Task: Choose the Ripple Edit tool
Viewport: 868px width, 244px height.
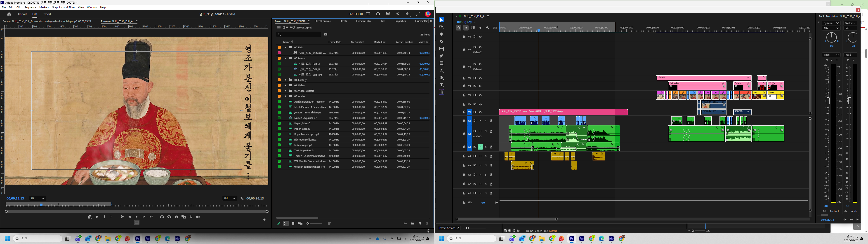Action: click(441, 34)
